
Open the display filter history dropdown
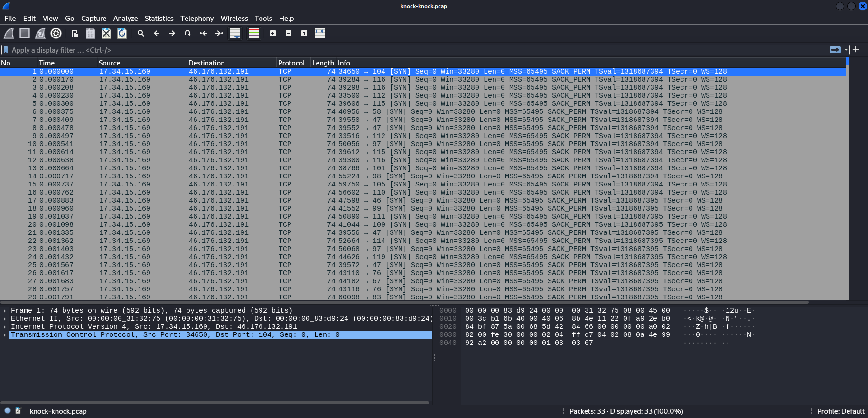click(846, 50)
